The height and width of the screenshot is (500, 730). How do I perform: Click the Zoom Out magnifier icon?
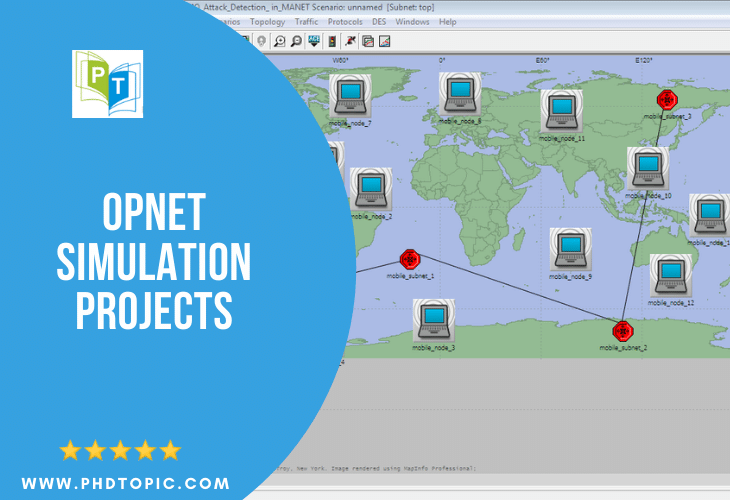296,41
